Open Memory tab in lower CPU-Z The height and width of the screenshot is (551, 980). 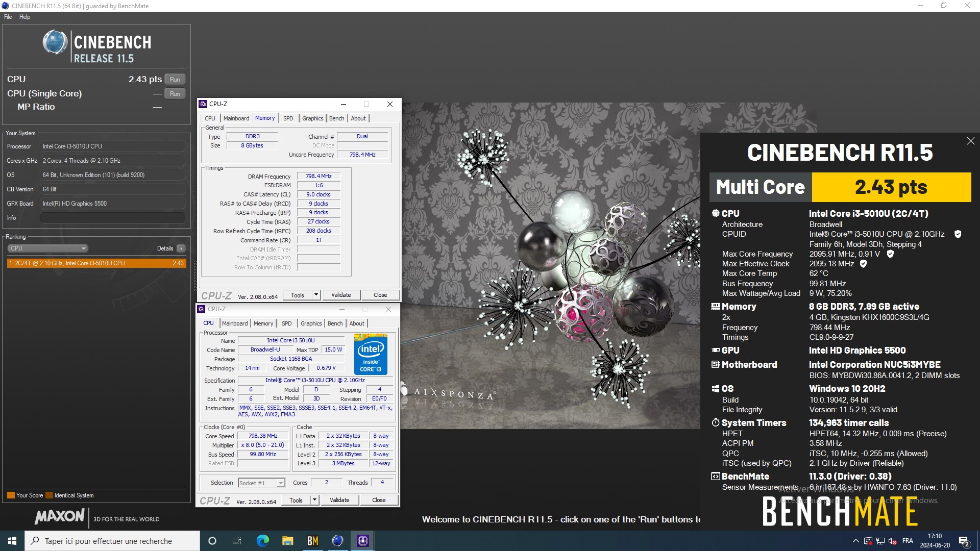[263, 323]
